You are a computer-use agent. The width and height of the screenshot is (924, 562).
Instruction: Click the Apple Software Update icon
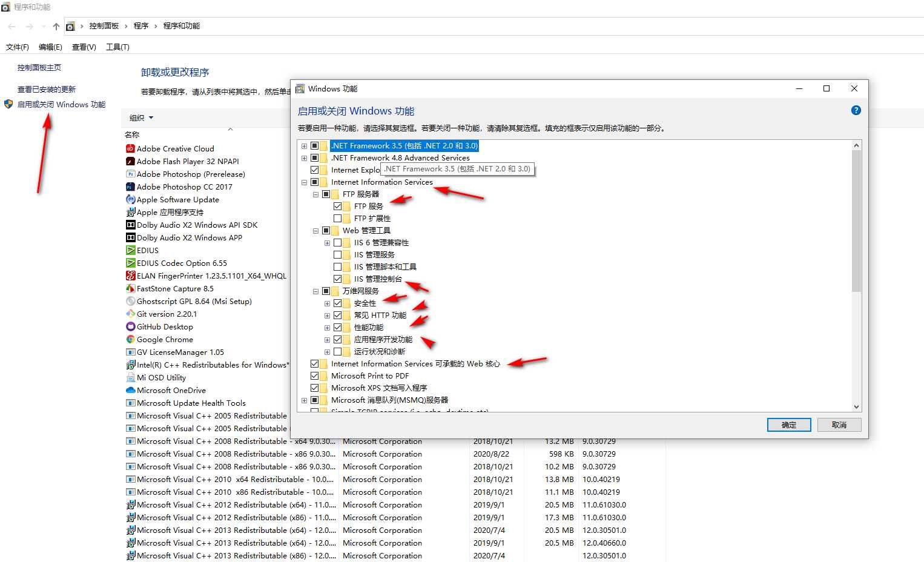[130, 199]
